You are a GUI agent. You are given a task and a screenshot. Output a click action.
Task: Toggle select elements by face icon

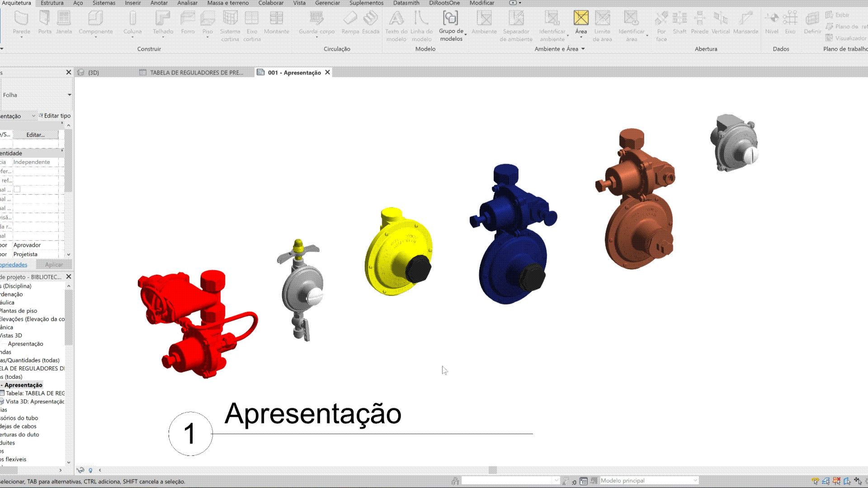click(847, 481)
